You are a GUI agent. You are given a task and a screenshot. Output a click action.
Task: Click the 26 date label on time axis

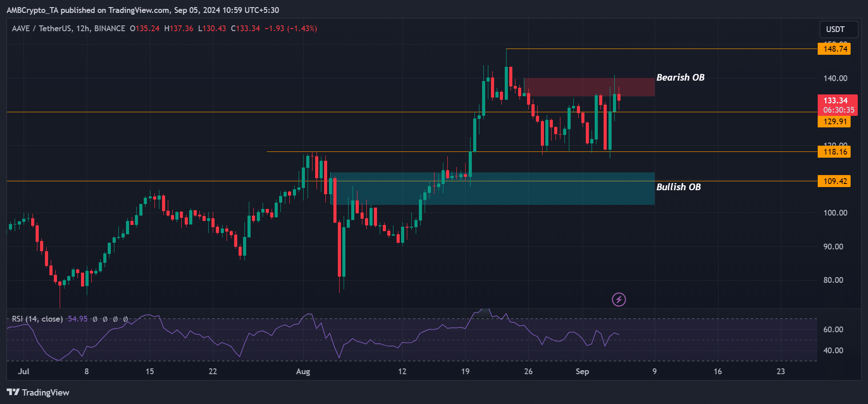[528, 371]
